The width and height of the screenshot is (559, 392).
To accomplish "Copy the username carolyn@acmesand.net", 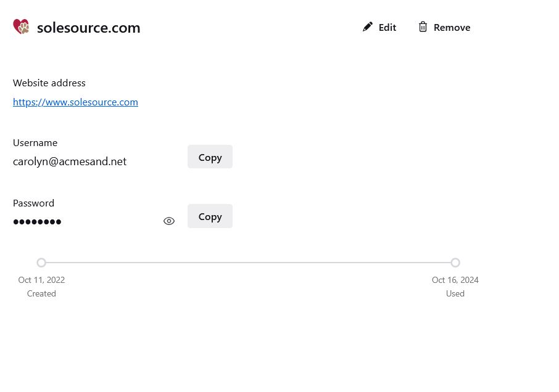I will point(210,157).
